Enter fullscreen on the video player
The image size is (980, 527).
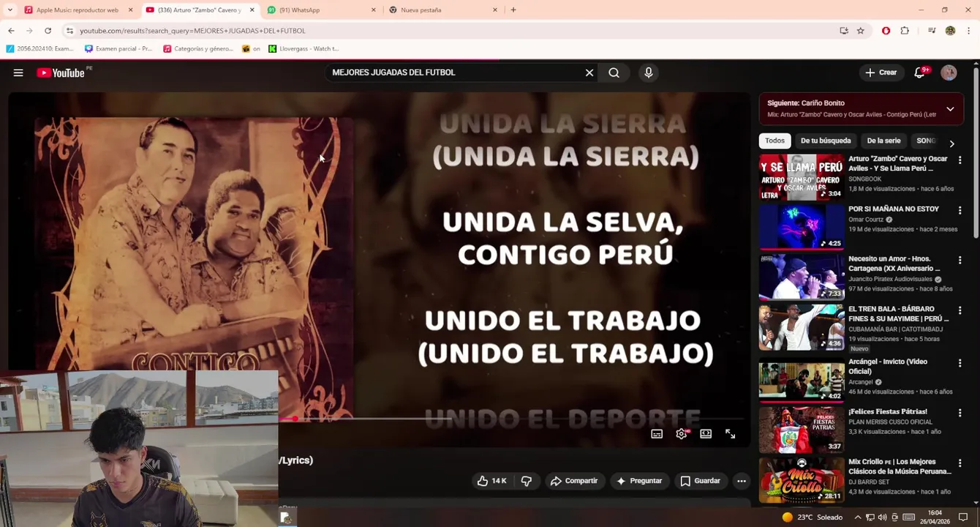pyautogui.click(x=730, y=434)
